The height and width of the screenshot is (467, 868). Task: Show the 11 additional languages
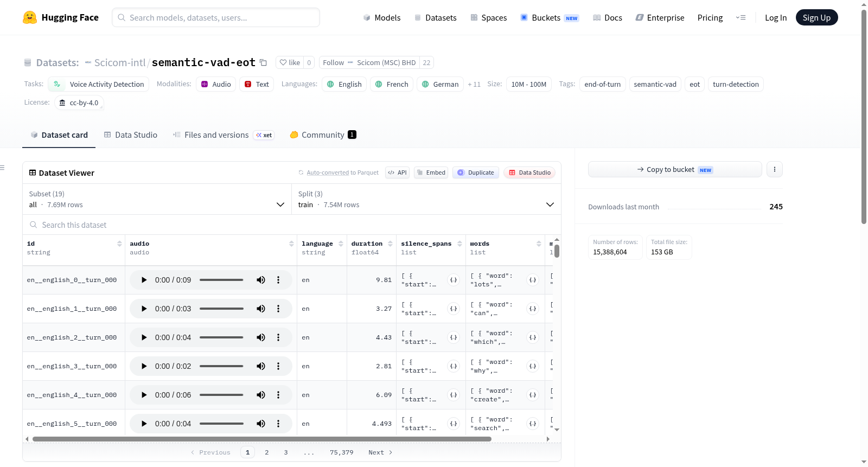[474, 84]
